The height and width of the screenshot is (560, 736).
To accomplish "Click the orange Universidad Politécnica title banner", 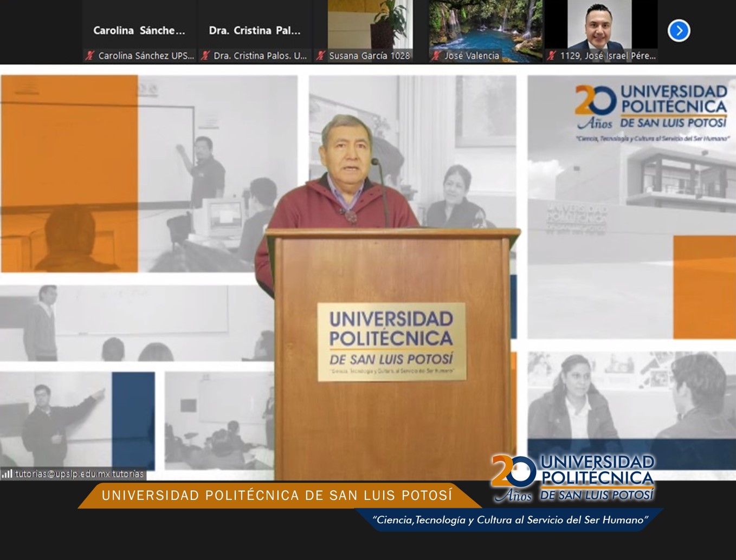I will click(276, 495).
